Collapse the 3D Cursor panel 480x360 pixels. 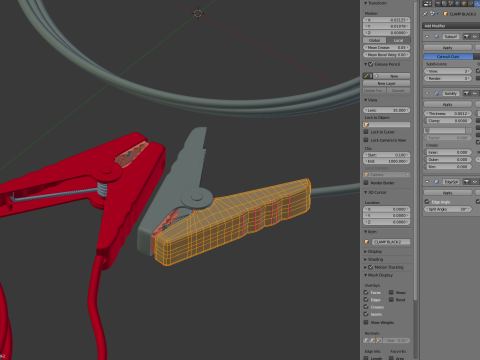pos(365,192)
